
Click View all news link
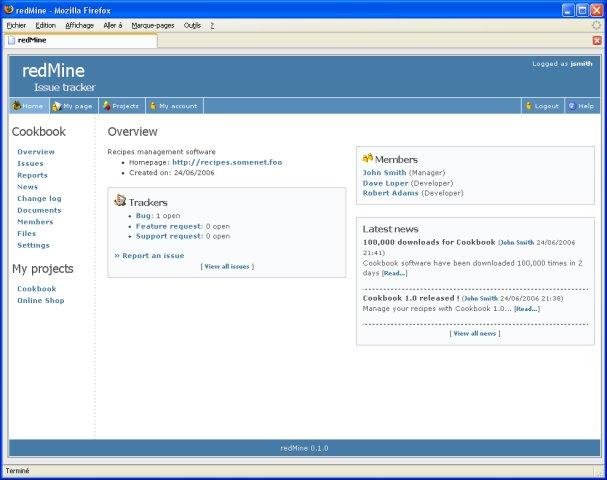click(x=475, y=333)
